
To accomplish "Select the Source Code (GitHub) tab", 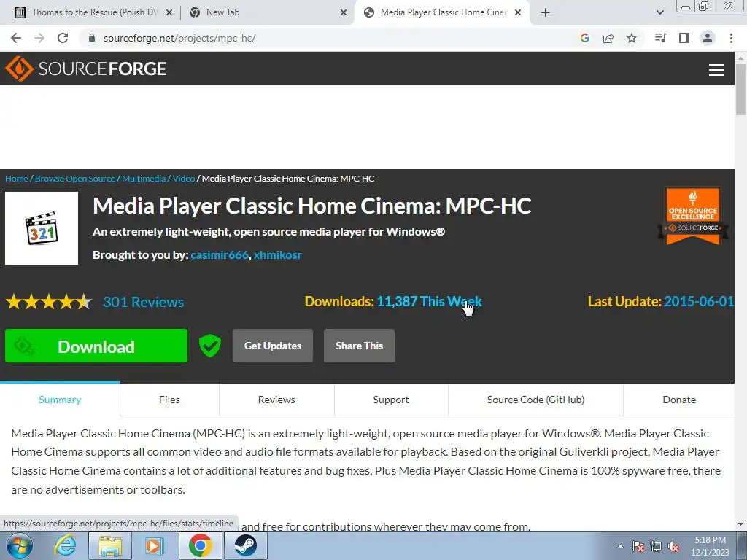I will [535, 400].
